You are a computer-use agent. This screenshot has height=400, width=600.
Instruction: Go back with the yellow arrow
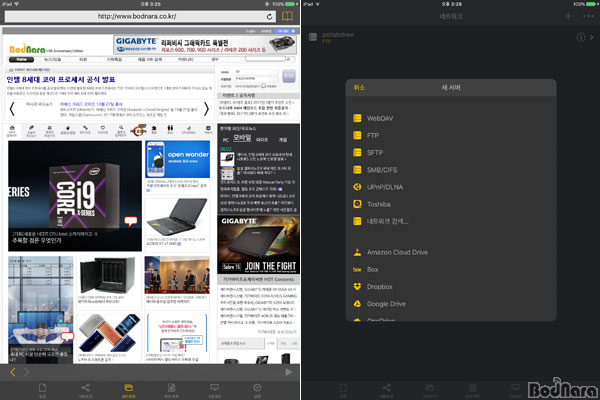13,372
